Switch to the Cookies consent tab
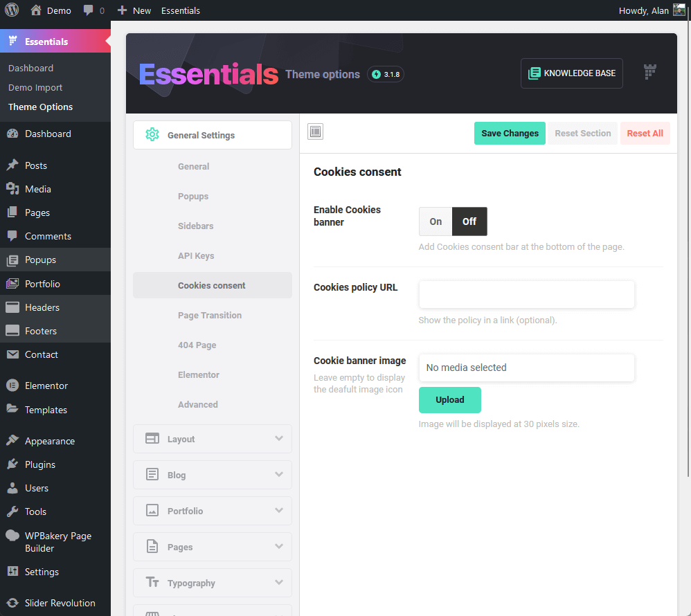 click(212, 285)
